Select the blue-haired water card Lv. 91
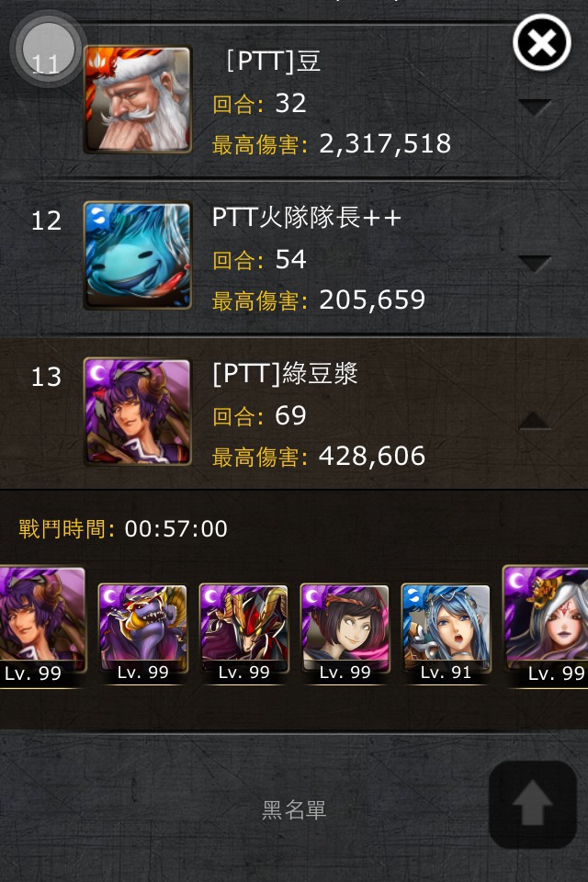The image size is (588, 882). click(446, 633)
